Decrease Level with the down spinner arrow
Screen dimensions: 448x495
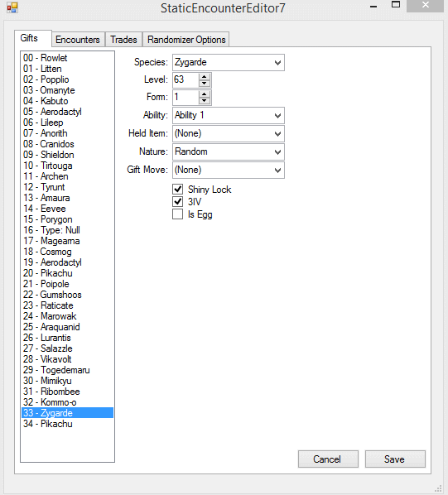point(205,84)
